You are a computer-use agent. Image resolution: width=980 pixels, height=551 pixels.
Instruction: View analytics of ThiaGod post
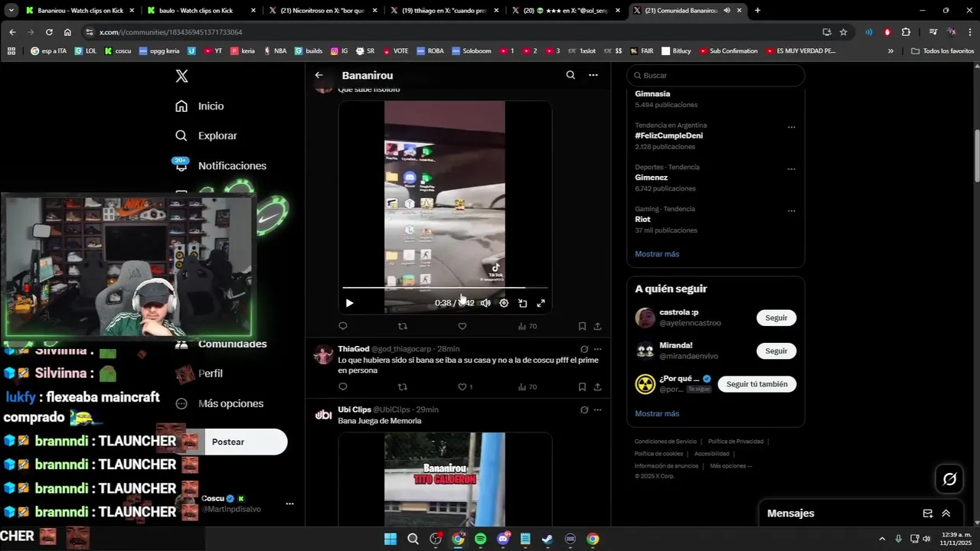pos(528,387)
